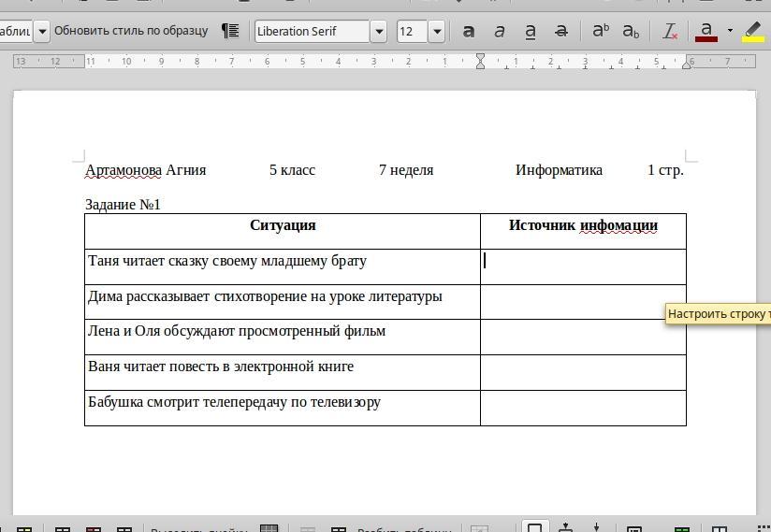The width and height of the screenshot is (771, 532).
Task: Click the header text '1 стр.'
Action: [x=665, y=170]
